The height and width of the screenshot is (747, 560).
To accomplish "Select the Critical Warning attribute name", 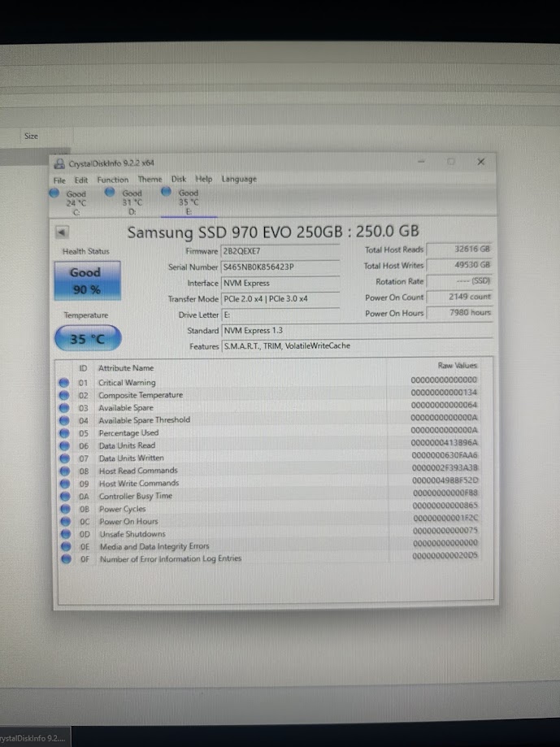I will (127, 383).
